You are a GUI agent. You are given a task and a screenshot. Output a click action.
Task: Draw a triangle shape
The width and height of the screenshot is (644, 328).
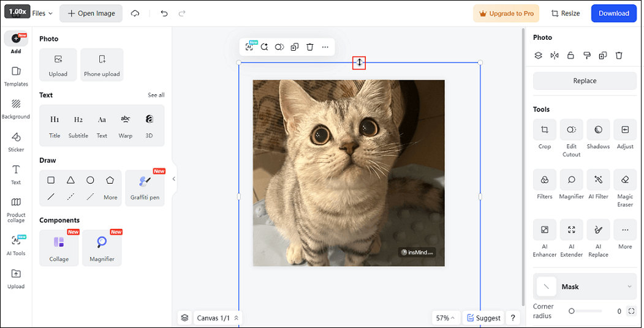[x=70, y=180]
